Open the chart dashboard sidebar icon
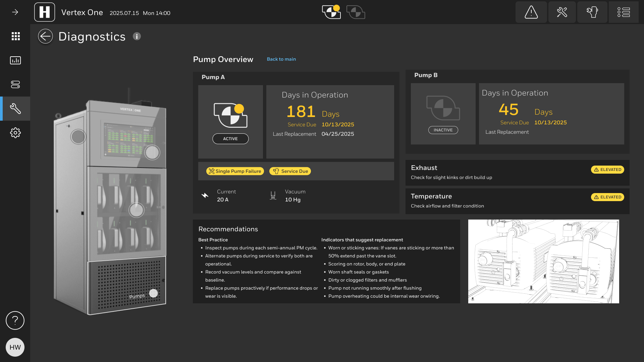 coord(15,60)
